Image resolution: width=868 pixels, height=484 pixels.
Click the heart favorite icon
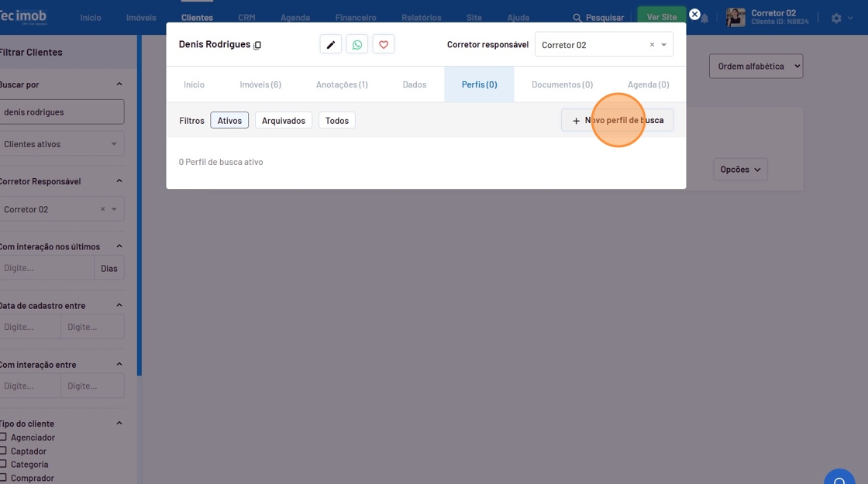tap(384, 45)
